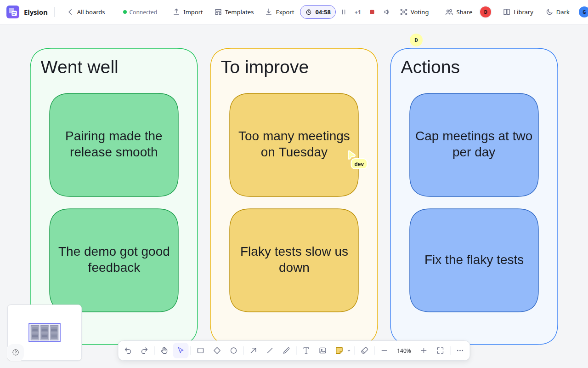Screen dimensions: 588x368
Task: Pick the Pencil freehand draw tool
Action: [286, 351]
